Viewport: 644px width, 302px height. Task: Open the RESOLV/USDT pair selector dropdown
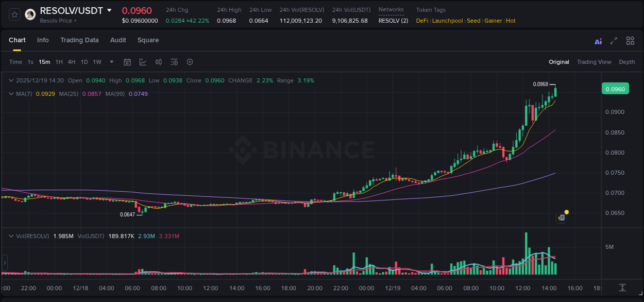108,9
